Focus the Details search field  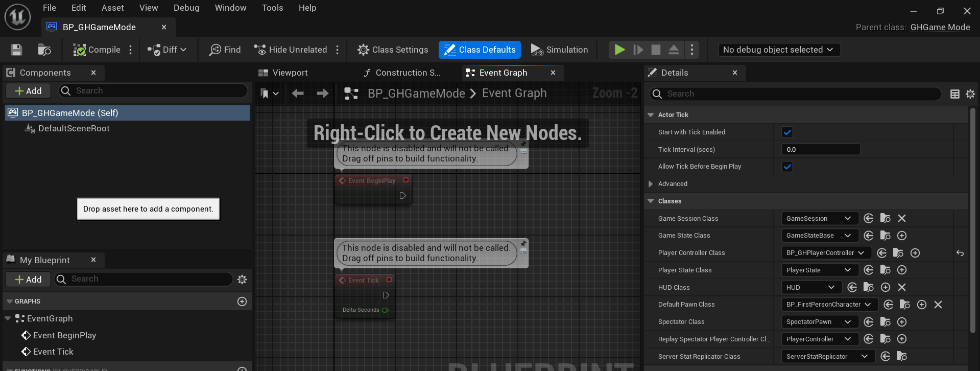(795, 94)
